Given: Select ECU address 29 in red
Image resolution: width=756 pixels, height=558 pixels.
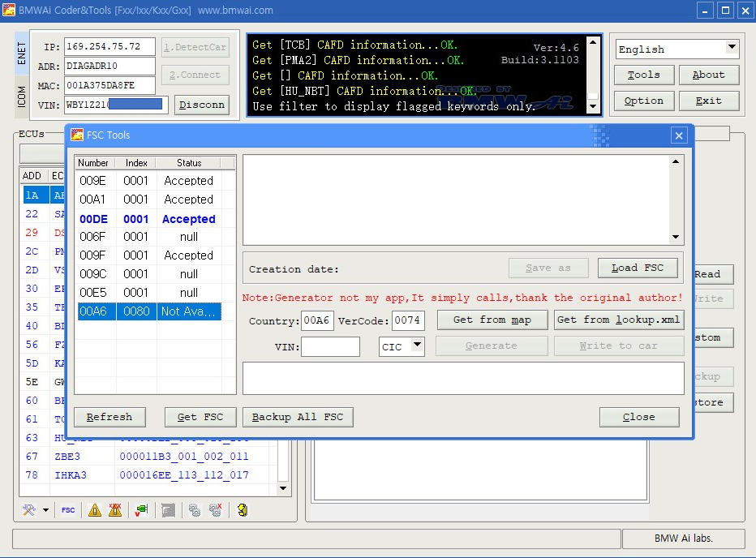Looking at the screenshot, I should pos(32,233).
